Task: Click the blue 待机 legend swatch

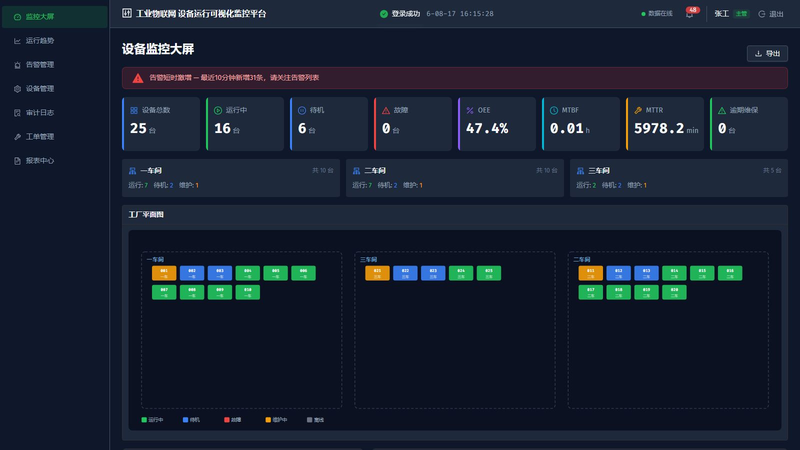Action: tap(185, 420)
